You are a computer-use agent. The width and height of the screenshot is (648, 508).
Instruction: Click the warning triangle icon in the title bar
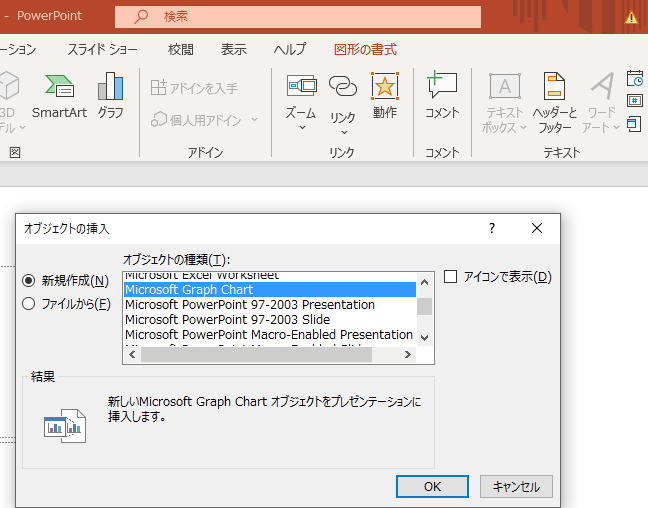(631, 17)
